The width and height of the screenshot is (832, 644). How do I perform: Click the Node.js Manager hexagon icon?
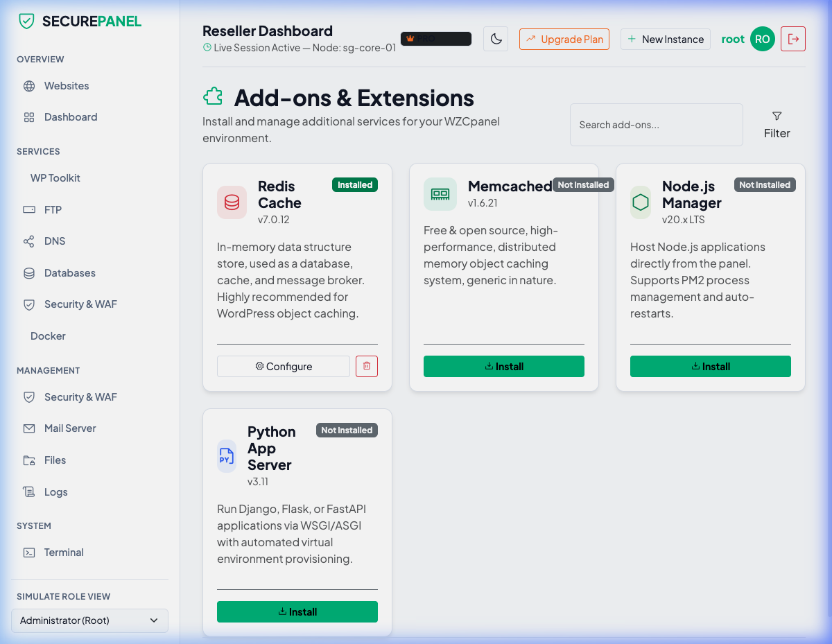(x=641, y=202)
